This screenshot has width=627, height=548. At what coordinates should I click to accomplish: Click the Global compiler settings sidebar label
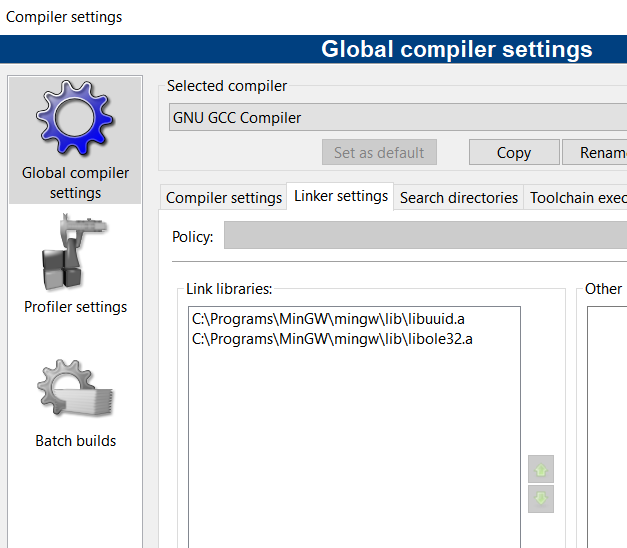[x=75, y=183]
